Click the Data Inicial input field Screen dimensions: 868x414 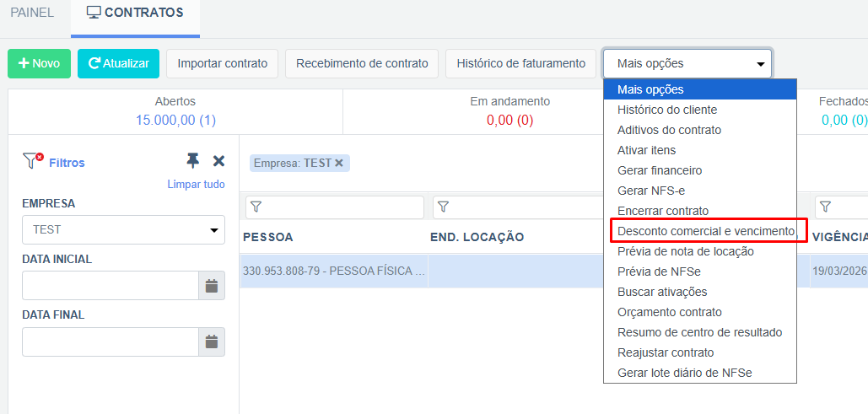pyautogui.click(x=110, y=286)
